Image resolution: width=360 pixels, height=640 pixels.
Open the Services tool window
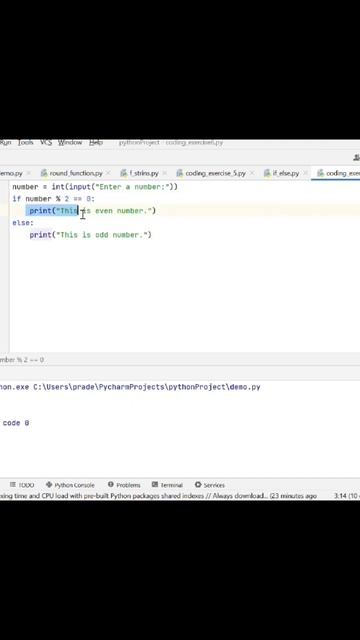210,485
